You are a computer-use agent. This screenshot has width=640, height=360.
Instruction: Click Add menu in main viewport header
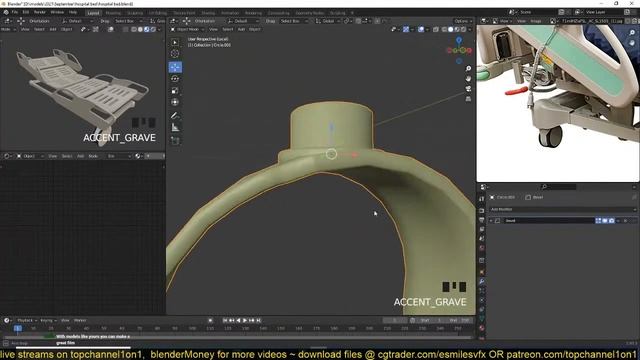(x=241, y=29)
